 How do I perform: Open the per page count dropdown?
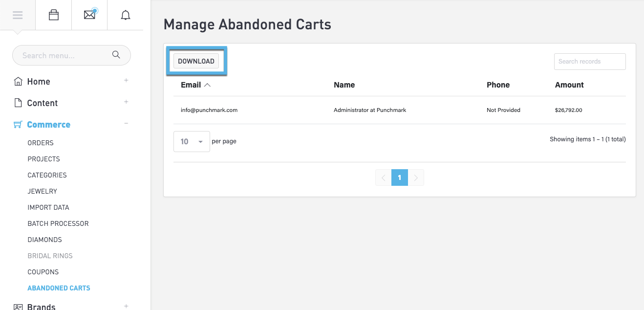192,141
